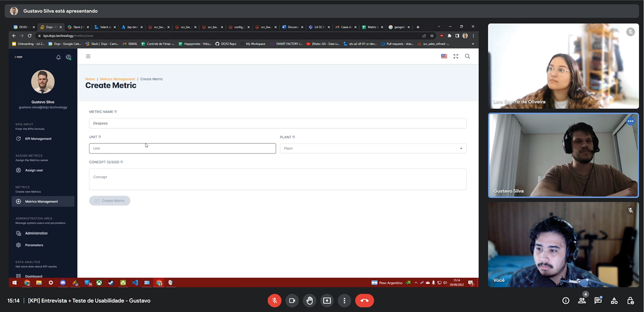Open taskbar clock showing 15:14
The height and width of the screenshot is (312, 644).
[x=457, y=283]
